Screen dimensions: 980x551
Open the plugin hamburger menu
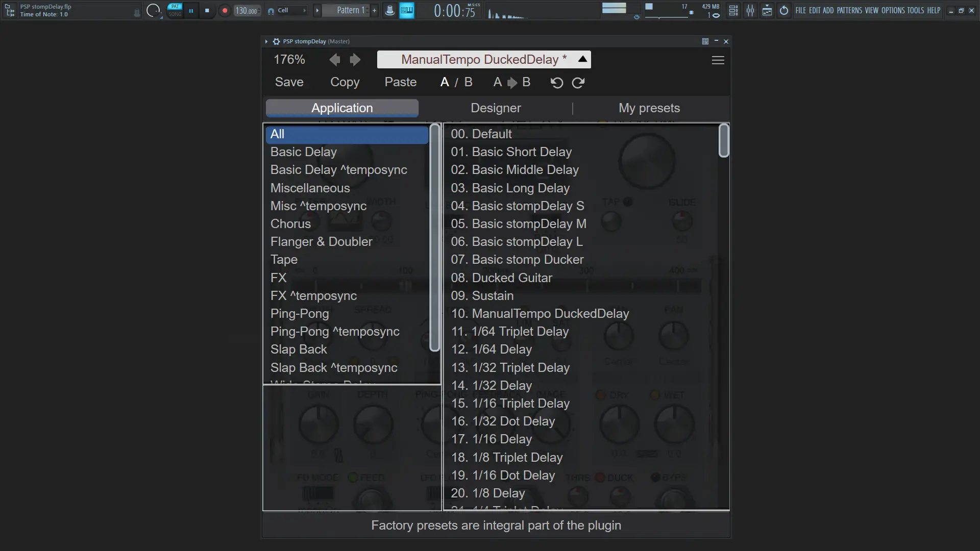[718, 60]
